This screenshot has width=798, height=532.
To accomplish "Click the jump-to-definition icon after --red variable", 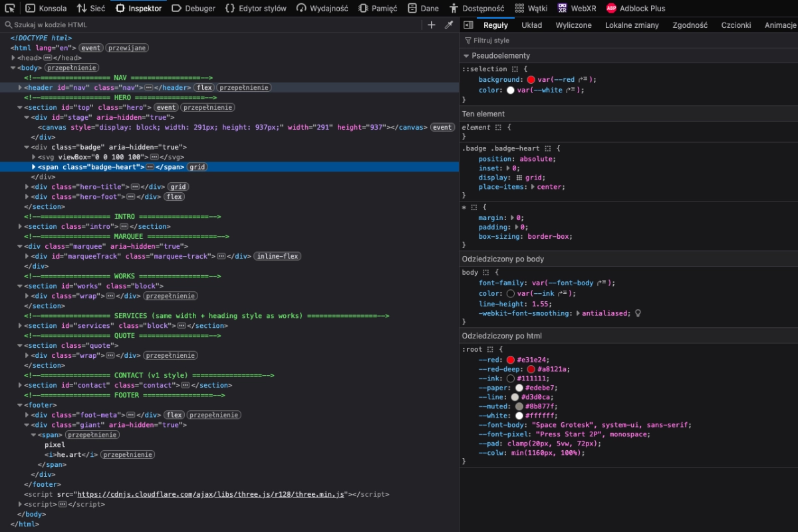I will point(581,80).
